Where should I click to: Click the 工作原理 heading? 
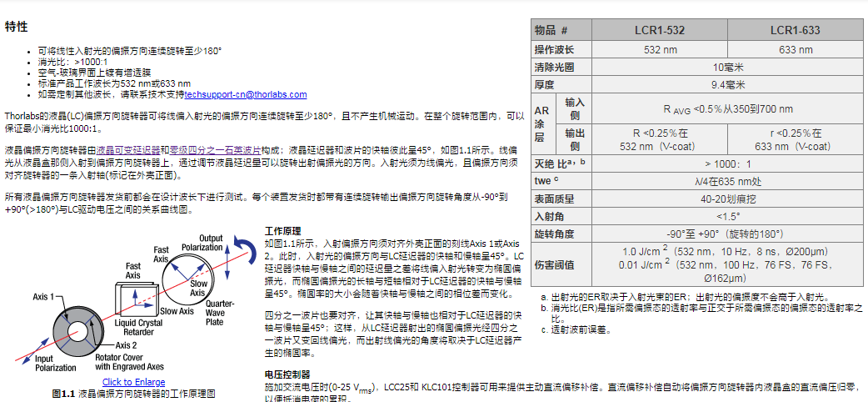[x=282, y=230]
